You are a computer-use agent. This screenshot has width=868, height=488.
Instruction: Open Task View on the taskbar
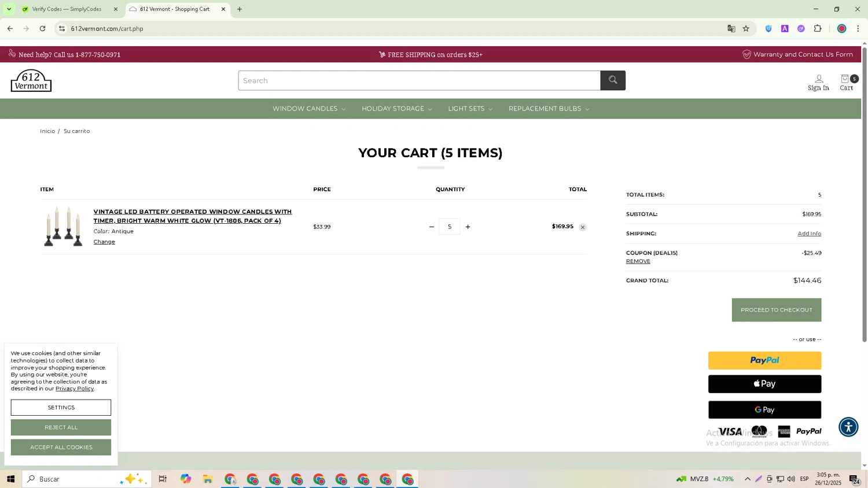pos(163,479)
